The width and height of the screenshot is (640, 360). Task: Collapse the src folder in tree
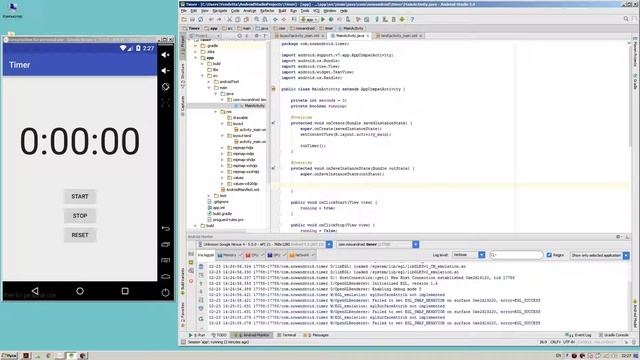point(202,76)
